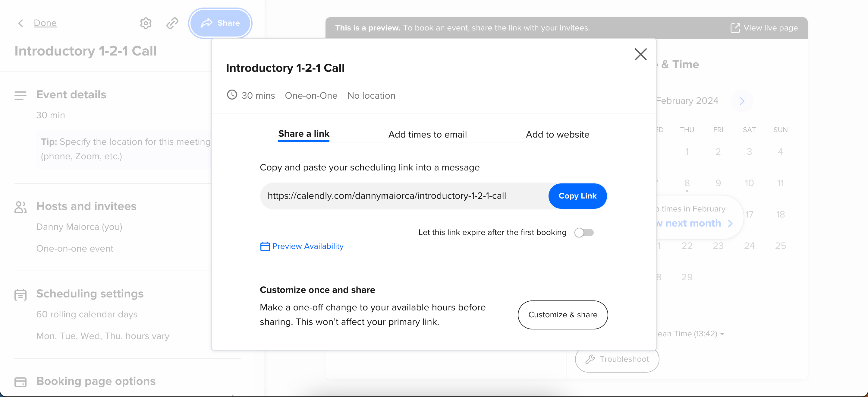Click the Customize & share button
The image size is (868, 397).
(562, 314)
